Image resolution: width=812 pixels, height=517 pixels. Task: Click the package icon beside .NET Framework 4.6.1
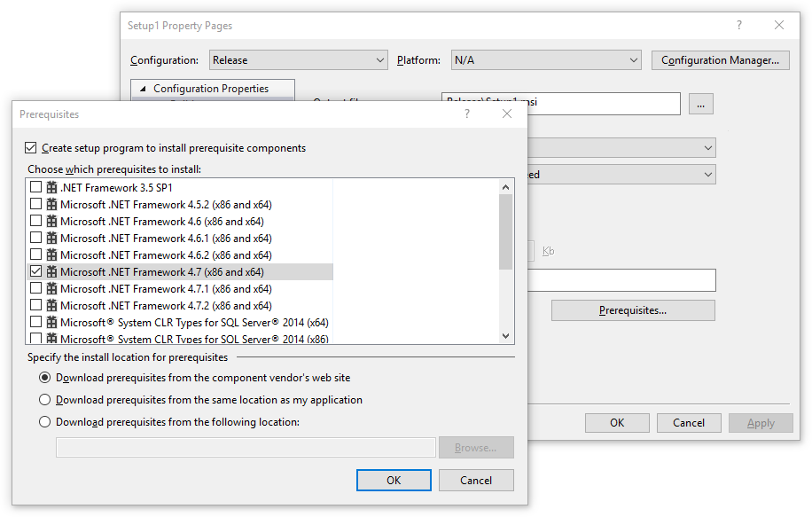click(51, 239)
